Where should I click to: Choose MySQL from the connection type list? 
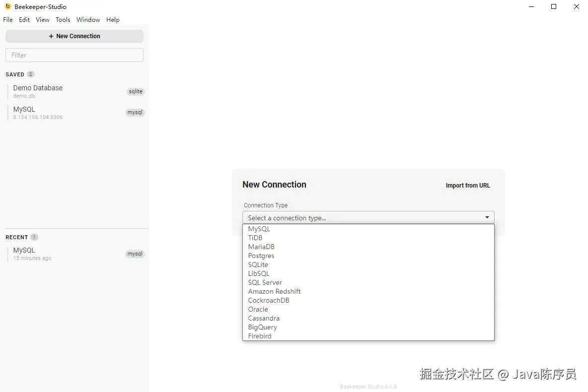coord(368,229)
